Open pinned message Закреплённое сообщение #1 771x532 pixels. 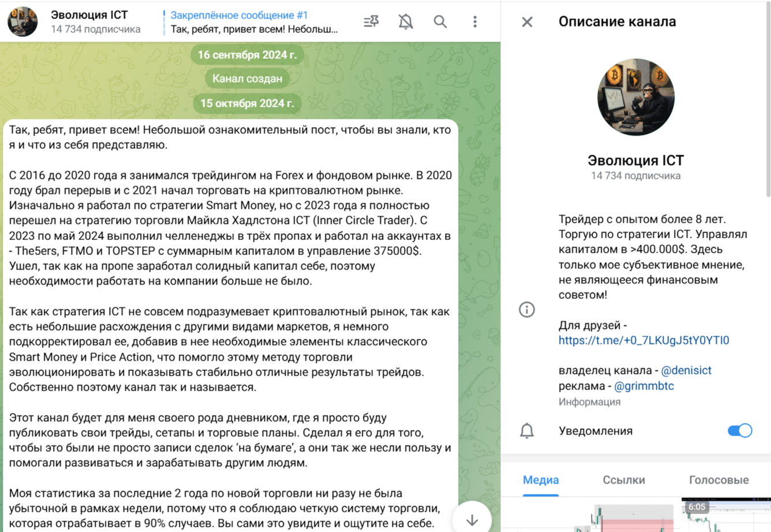pyautogui.click(x=252, y=22)
